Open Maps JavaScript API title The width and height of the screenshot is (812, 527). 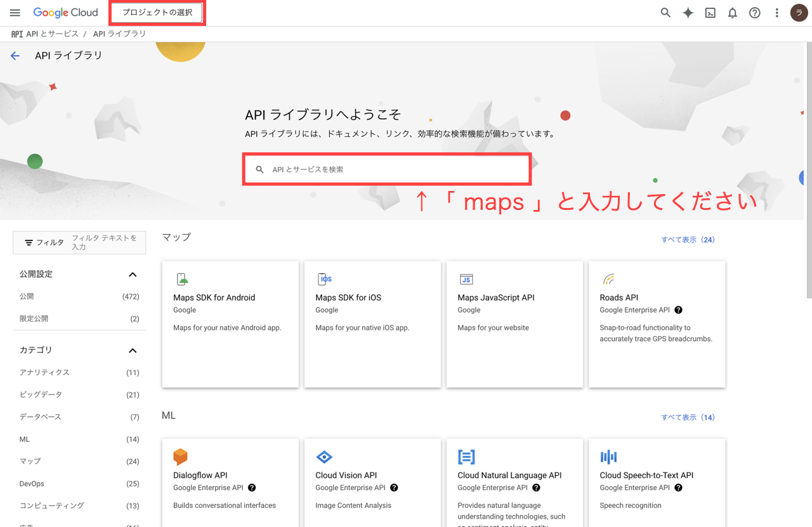click(x=496, y=297)
